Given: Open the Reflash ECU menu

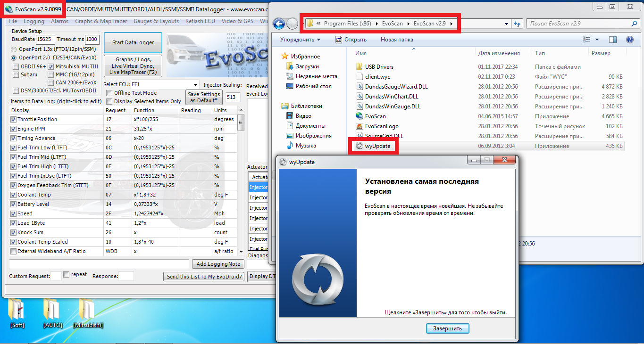Looking at the screenshot, I should pyautogui.click(x=201, y=21).
